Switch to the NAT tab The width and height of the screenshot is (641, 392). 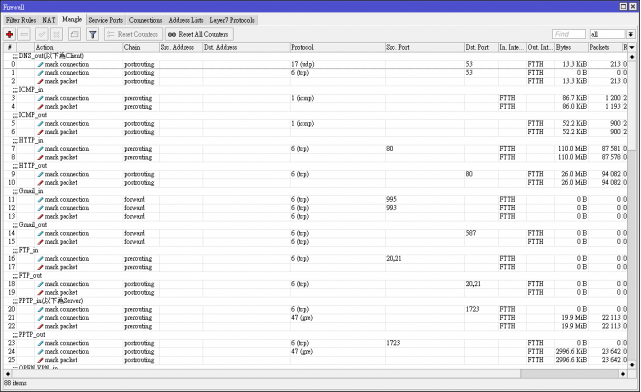(49, 20)
